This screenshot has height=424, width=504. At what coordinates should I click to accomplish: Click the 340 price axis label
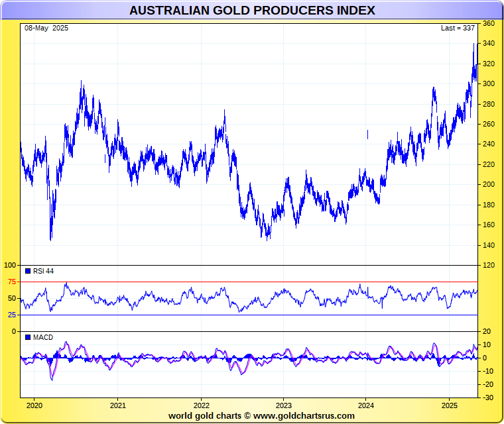[489, 43]
